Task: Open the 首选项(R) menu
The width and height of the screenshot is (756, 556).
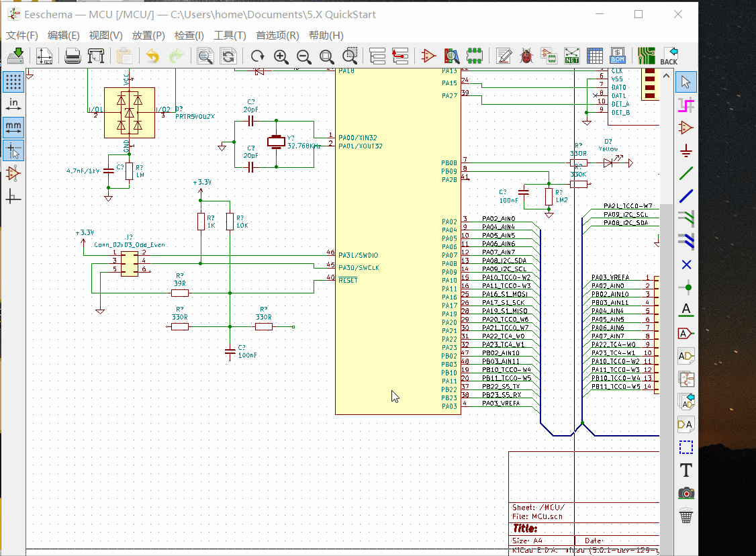Action: point(277,35)
